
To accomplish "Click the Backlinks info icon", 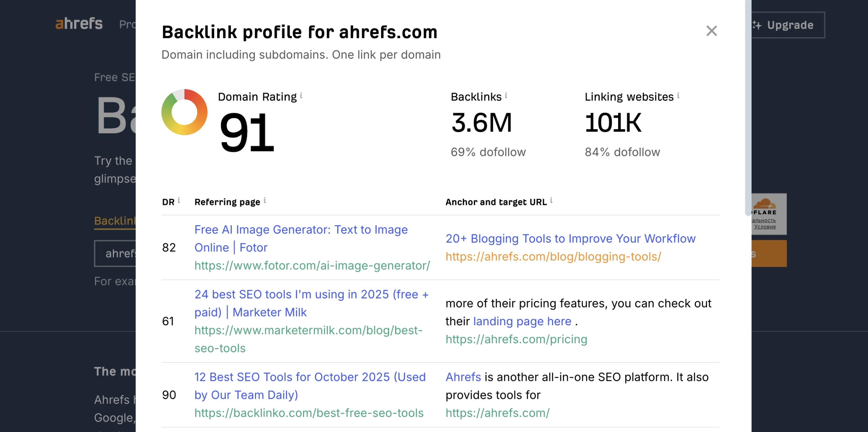I will (x=507, y=95).
